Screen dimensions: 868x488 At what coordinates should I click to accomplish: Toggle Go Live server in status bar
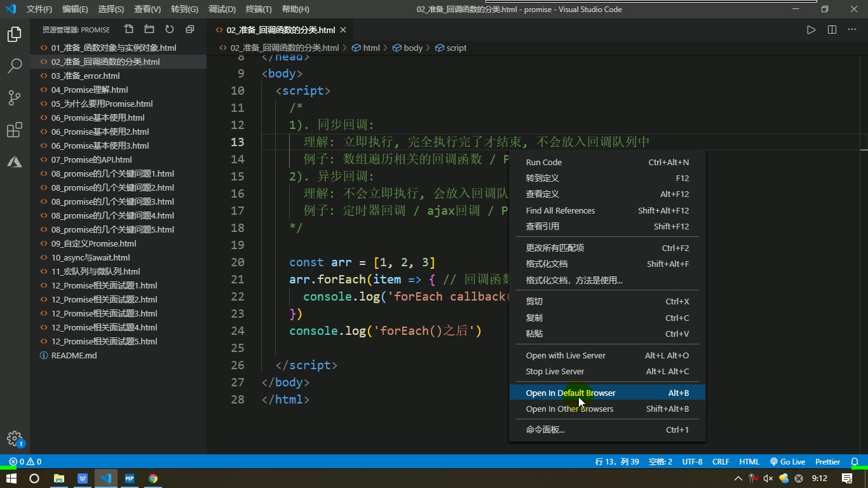[787, 462]
